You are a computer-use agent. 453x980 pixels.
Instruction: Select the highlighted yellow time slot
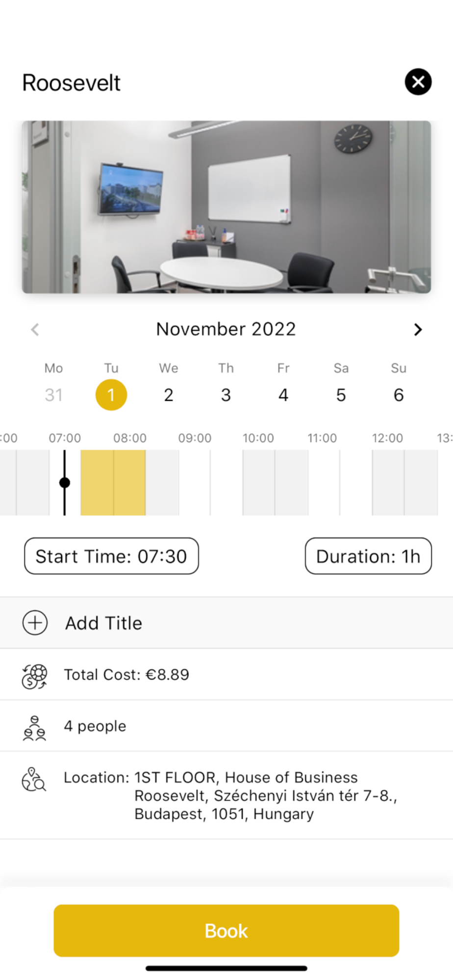[x=113, y=483]
